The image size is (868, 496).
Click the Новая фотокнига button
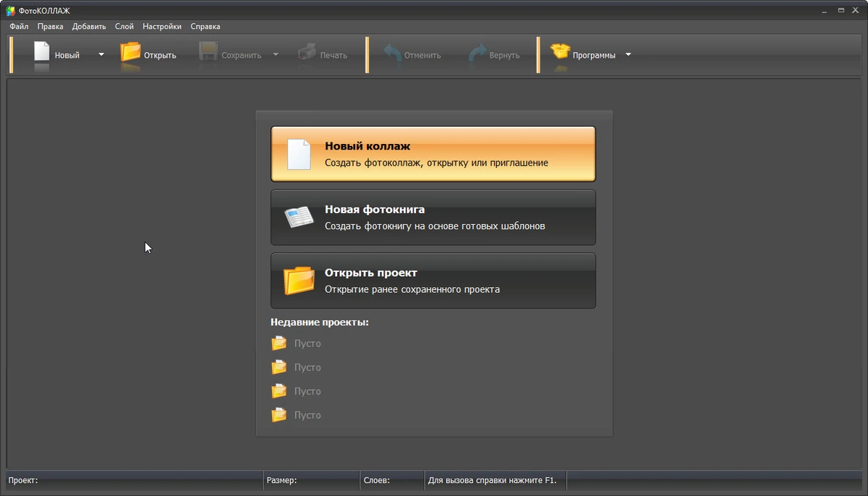point(433,218)
